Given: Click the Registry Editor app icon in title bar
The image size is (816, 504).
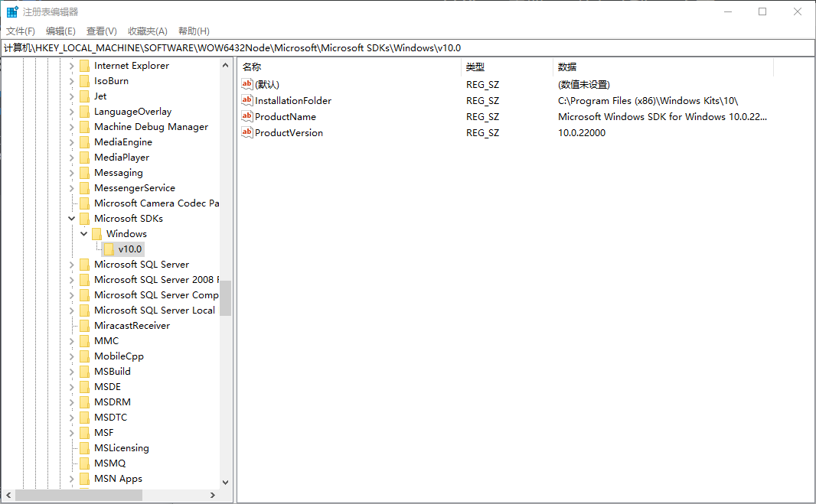Looking at the screenshot, I should tap(12, 11).
